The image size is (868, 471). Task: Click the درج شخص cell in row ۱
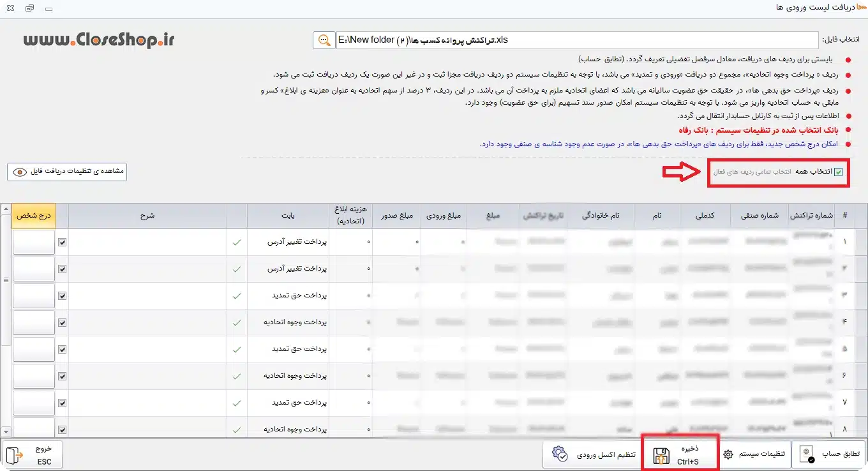(x=34, y=243)
